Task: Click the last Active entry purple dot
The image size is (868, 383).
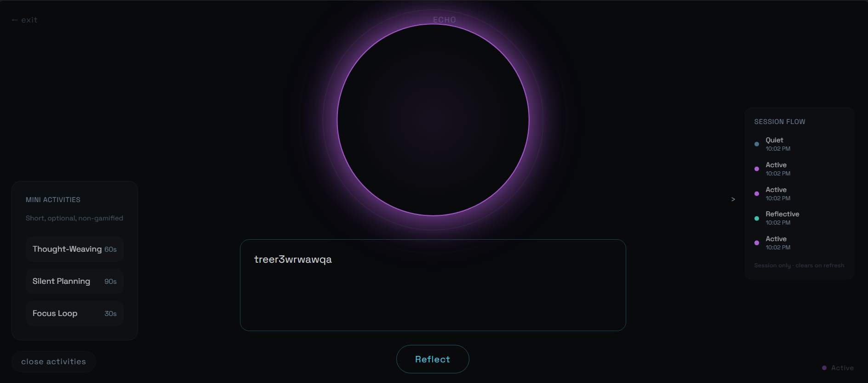Action: tap(757, 243)
